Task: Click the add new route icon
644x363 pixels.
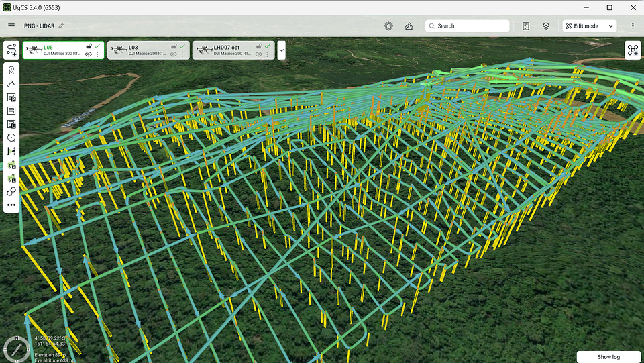Action: [11, 50]
